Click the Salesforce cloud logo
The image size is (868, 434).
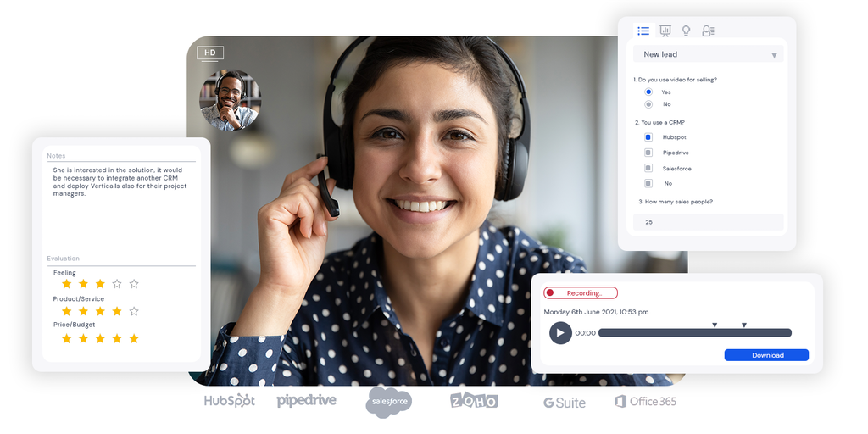388,402
